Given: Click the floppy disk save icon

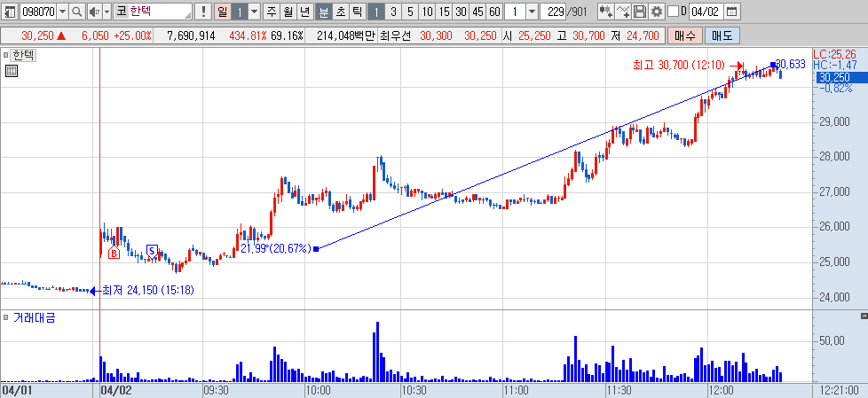Looking at the screenshot, I should point(639,11).
